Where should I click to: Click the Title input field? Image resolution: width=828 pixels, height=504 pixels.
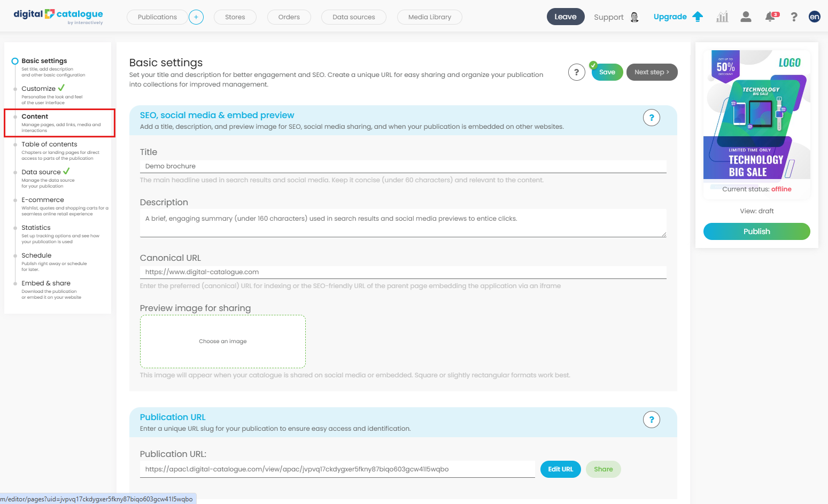coord(403,166)
